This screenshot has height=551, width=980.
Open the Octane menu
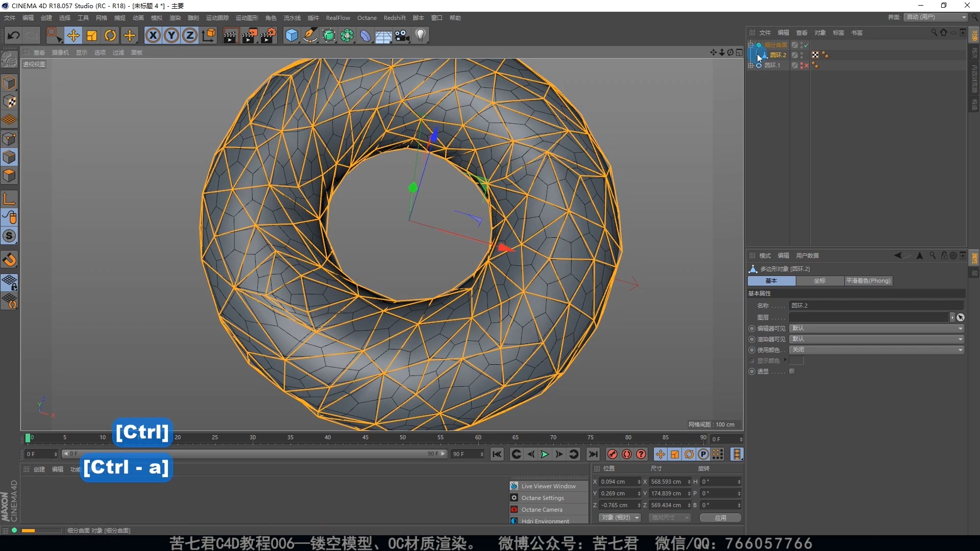367,18
